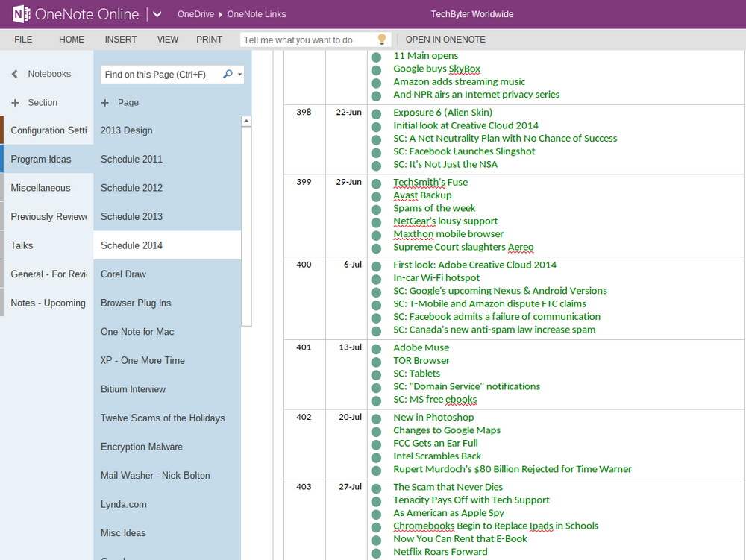
Task: Select the Configuration Settings section
Action: (x=46, y=130)
